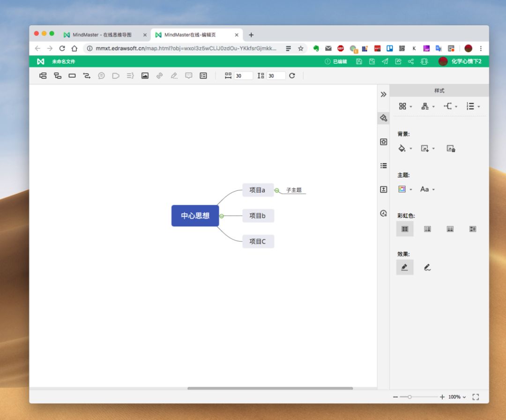Click the insert subtopic icon in toolbar
Image resolution: width=506 pixels, height=420 pixels.
point(58,75)
